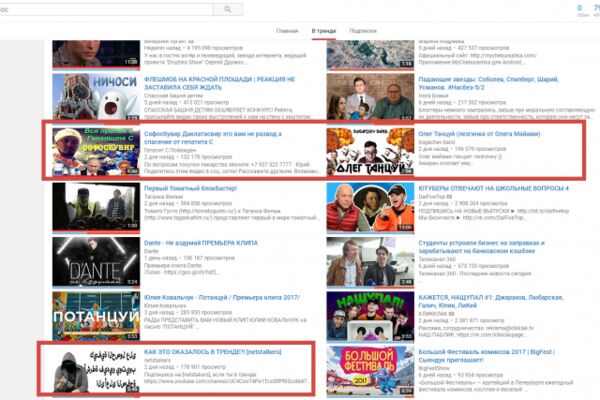Open Студенты устроили бизнес на заправках video
600x400 pixels.
481,247
